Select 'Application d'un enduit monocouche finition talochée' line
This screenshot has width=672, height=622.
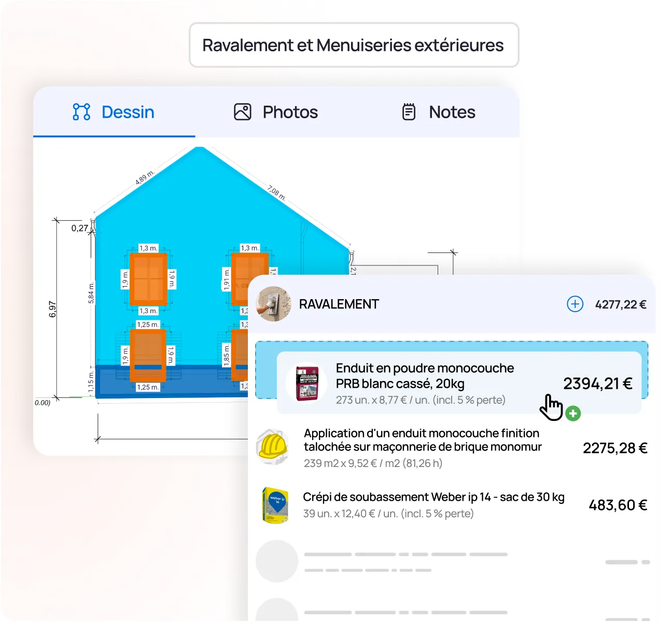[x=423, y=440]
